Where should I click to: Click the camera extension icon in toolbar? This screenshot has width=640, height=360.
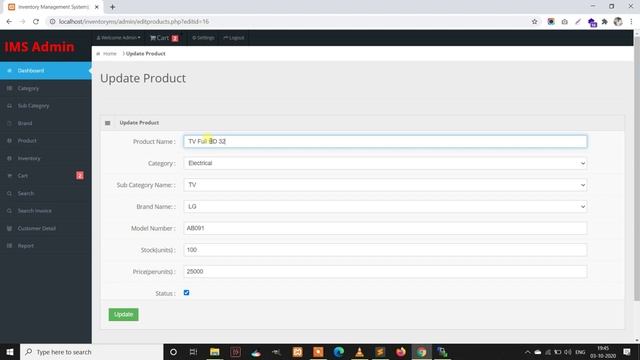coord(564,22)
